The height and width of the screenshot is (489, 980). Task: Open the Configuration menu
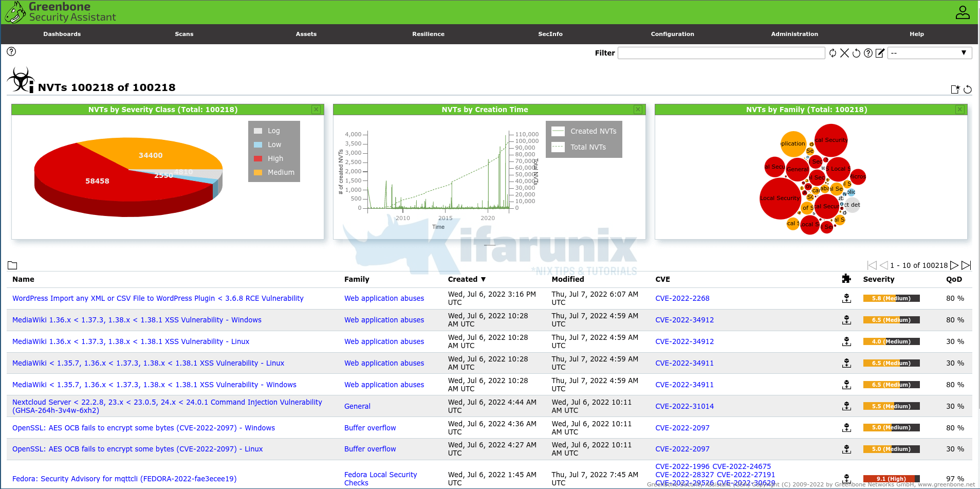pyautogui.click(x=672, y=34)
